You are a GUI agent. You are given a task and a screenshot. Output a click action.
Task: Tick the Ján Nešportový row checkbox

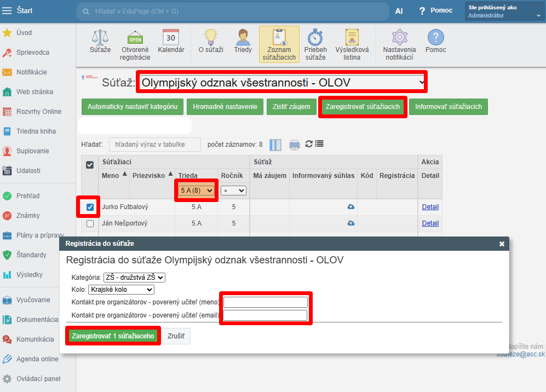click(x=90, y=223)
